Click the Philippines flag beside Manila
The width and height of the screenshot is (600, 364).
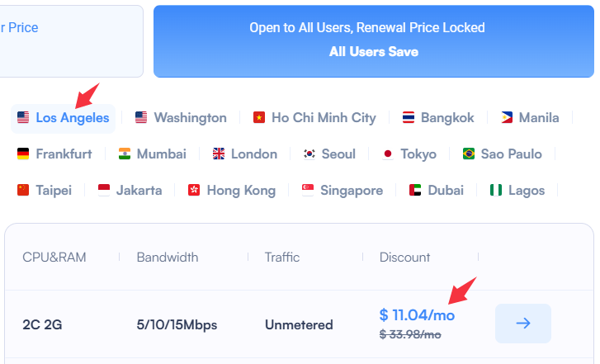tap(507, 117)
